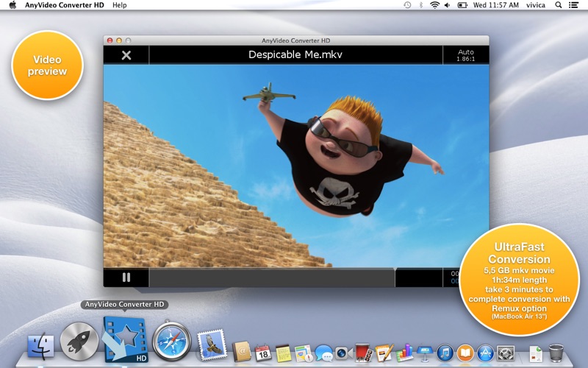
Task: Open the Trash in Dock
Action: click(556, 353)
